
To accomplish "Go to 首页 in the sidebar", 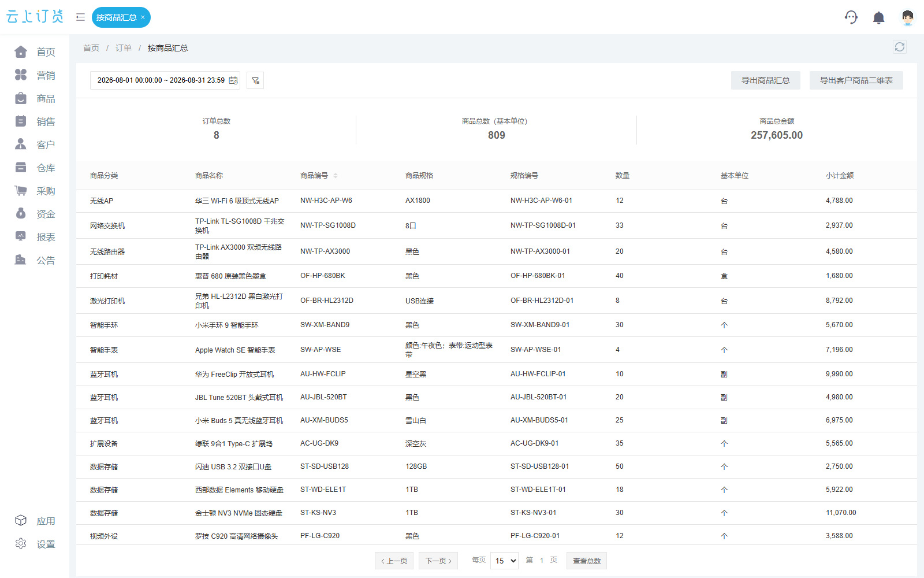I will click(x=35, y=52).
